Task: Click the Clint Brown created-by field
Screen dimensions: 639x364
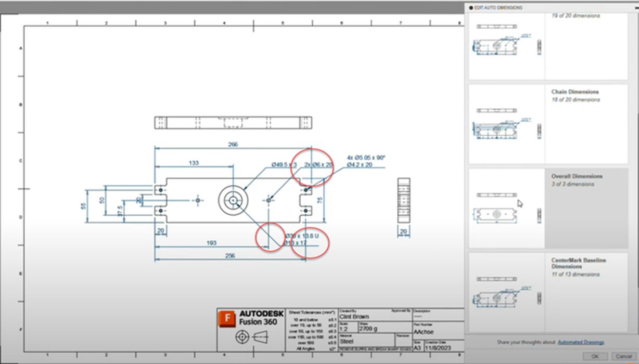Action: coord(354,316)
